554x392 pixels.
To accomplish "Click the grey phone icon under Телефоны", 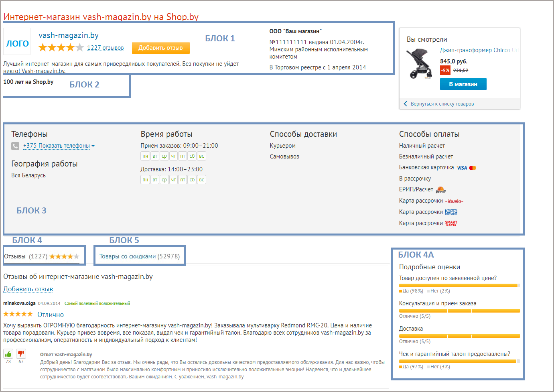I will click(x=15, y=146).
